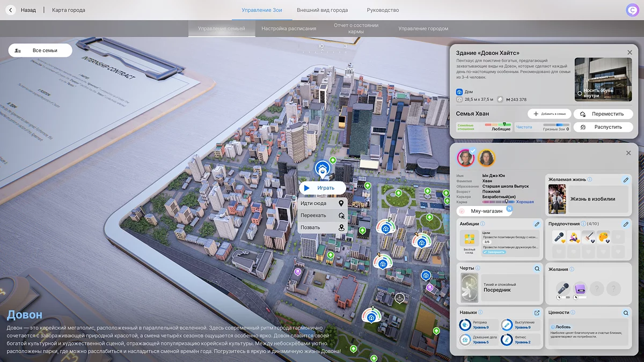Viewport: 644px width, 362px height.
Task: Open the Мяу-магазин button
Action: [484, 211]
